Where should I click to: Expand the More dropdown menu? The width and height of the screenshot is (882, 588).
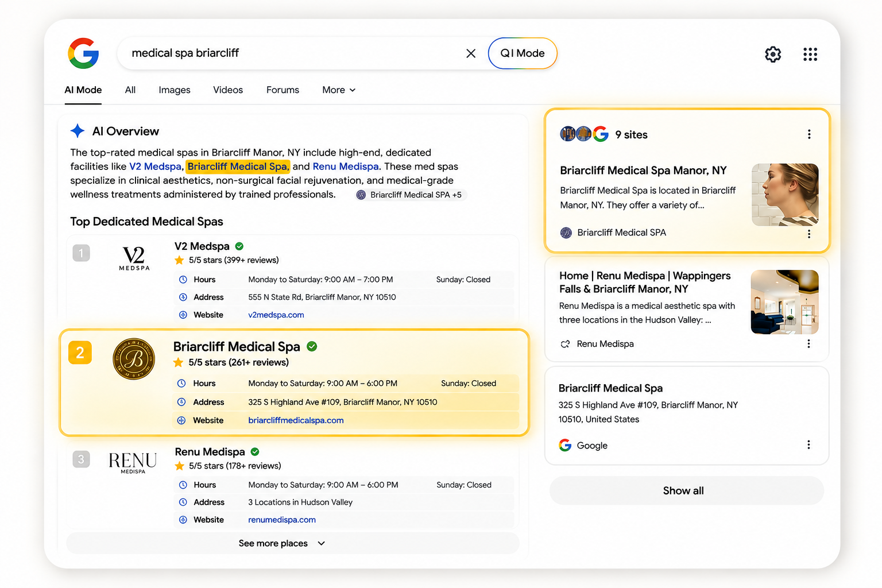(x=339, y=90)
